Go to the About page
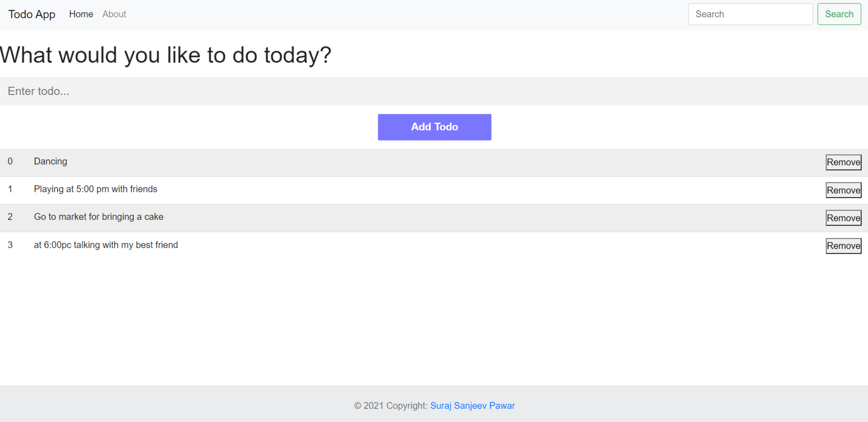This screenshot has height=422, width=868. [114, 15]
